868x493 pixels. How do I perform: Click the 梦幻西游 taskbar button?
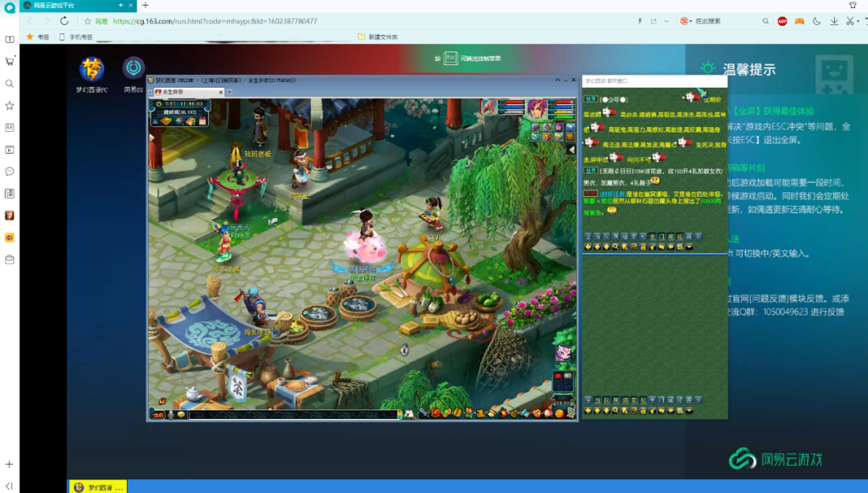[x=98, y=487]
